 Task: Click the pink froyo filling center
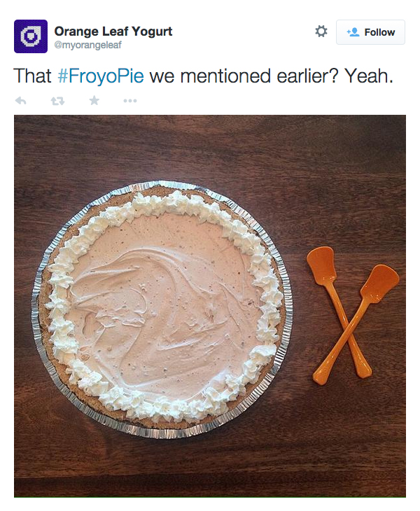pos(163,304)
